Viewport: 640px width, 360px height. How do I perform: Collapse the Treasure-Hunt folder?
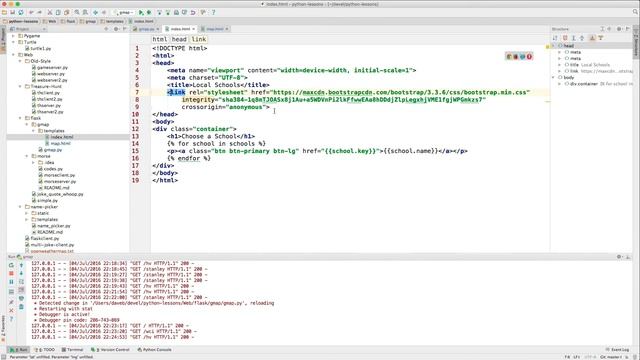coord(20,87)
